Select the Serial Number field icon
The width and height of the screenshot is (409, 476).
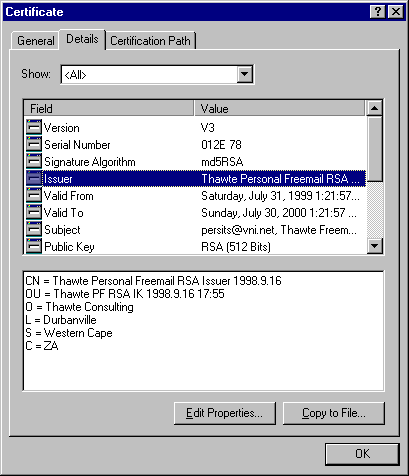tap(34, 144)
